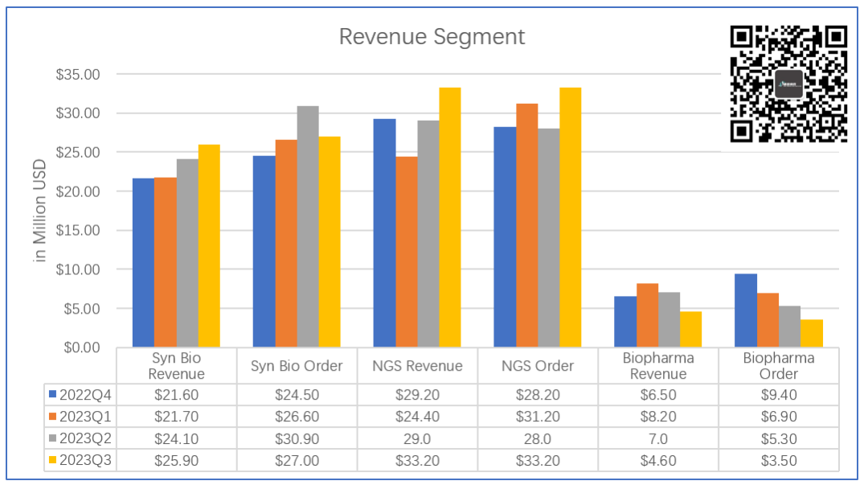Click the $35.00 y-axis tick label
Viewport: 868px width, 489px height.
pos(77,74)
